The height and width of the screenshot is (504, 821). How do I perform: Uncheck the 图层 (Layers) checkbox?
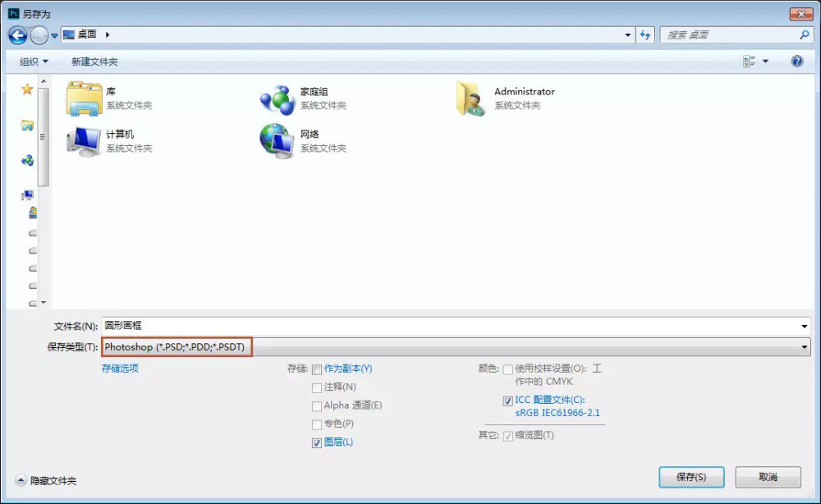[x=317, y=442]
